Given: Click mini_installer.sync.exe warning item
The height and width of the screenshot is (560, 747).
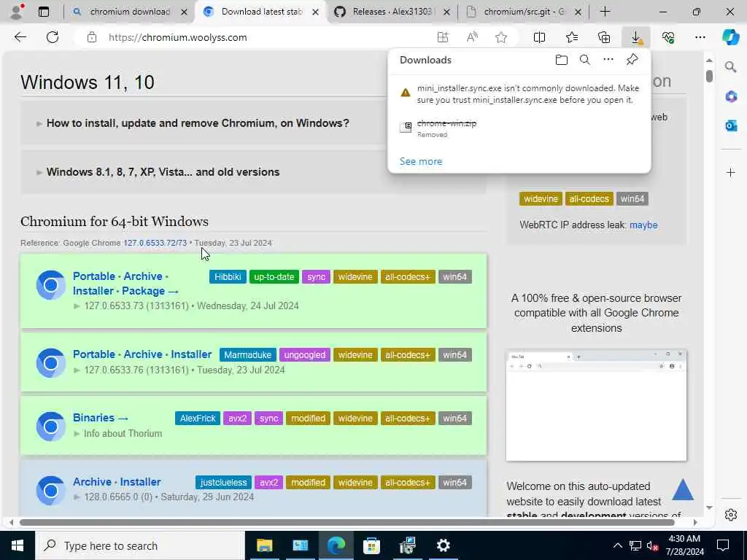Looking at the screenshot, I should tap(519, 94).
